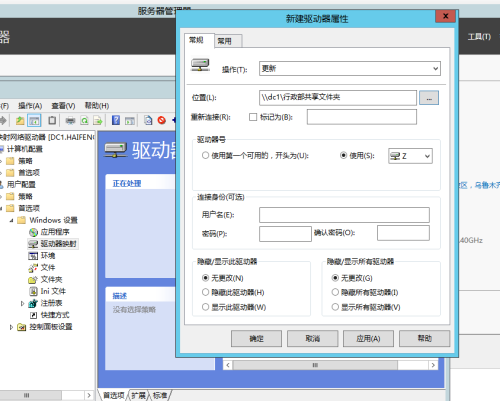Toggle the show/hide console tree toolbar icon
Screen dimensions: 500x401
click(34, 120)
